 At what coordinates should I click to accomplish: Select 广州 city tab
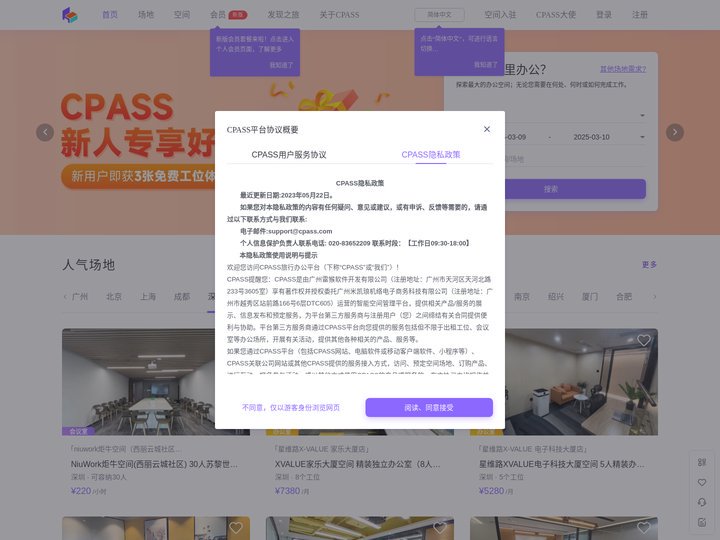(x=80, y=297)
